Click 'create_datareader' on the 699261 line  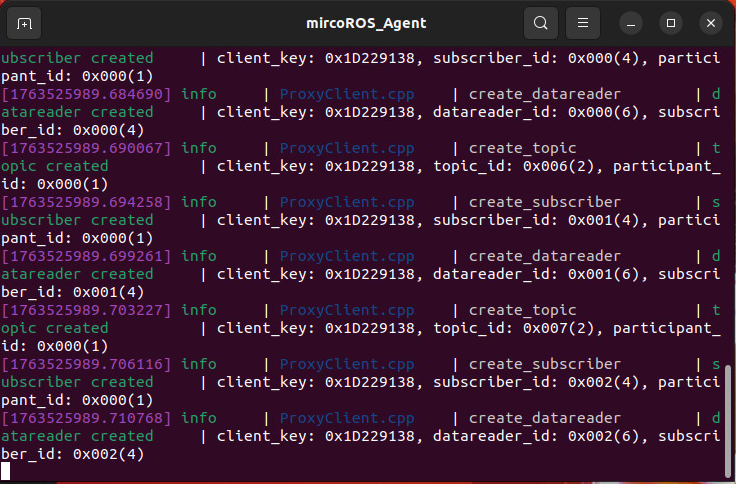click(x=545, y=256)
